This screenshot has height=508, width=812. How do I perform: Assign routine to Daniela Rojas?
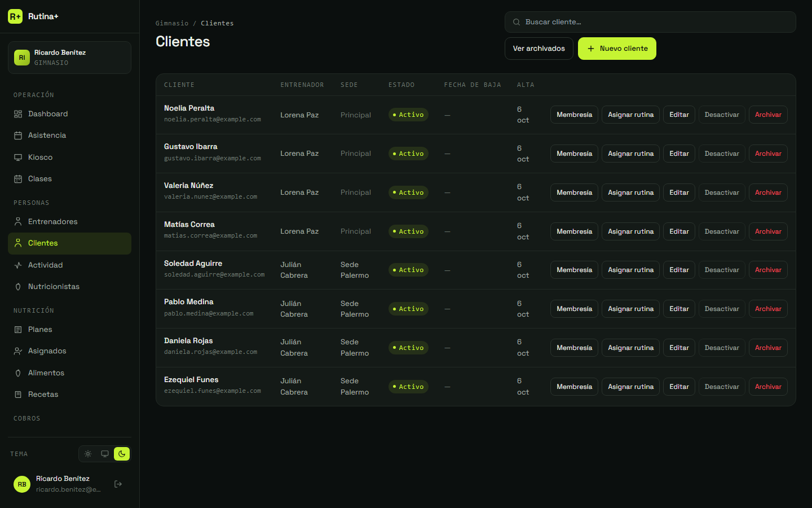coord(630,348)
